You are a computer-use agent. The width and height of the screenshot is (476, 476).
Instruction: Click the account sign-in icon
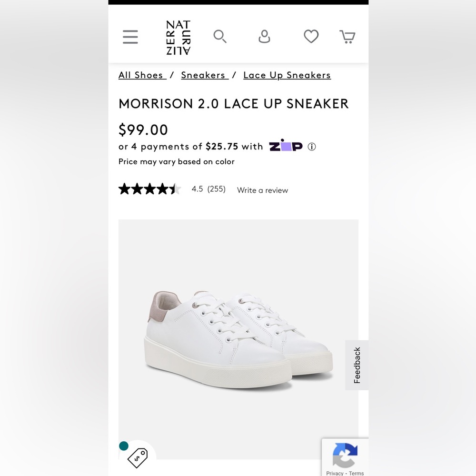tap(264, 36)
